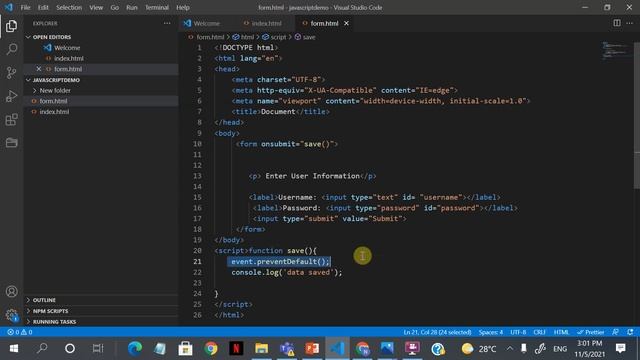Show hidden system tray icons chevron
The image size is (640, 360).
pos(510,349)
